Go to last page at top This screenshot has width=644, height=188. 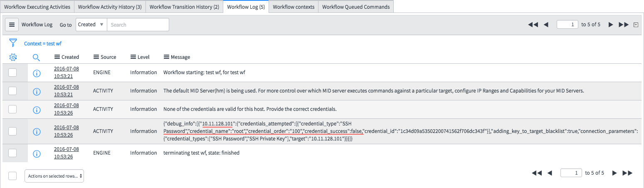[x=624, y=25]
